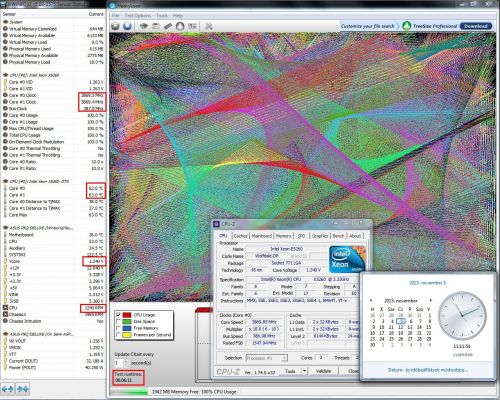
Task: Collapse the ASUS P5Q DELUXE (Winbond) sensor group
Action: [5, 228]
